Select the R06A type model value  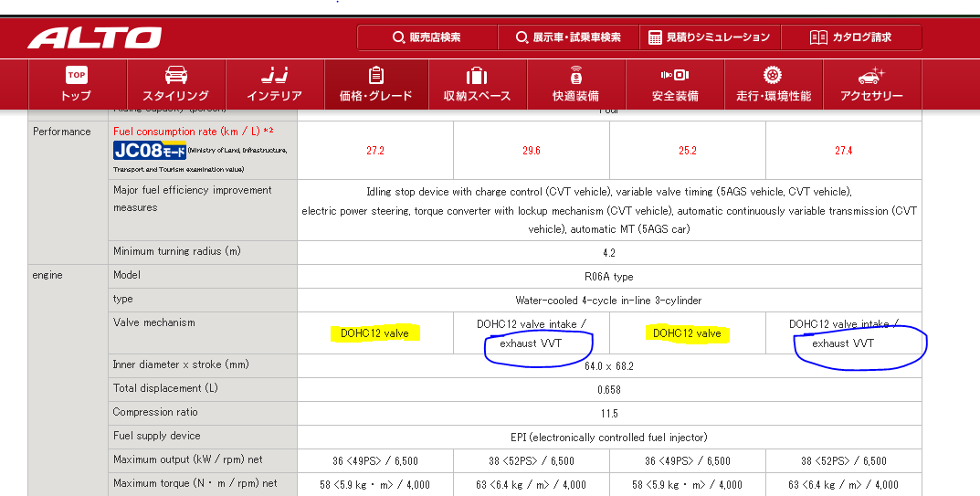pos(609,277)
